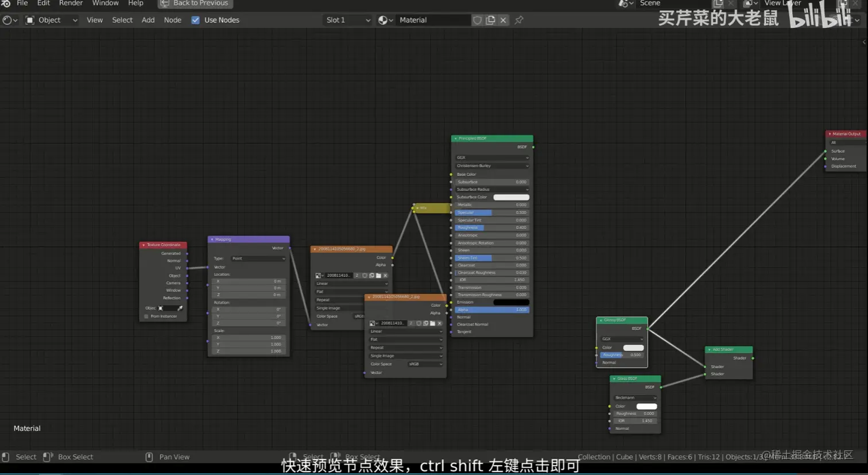Viewport: 868px width, 475px height.
Task: Click the Material name field in the header
Action: (x=433, y=20)
